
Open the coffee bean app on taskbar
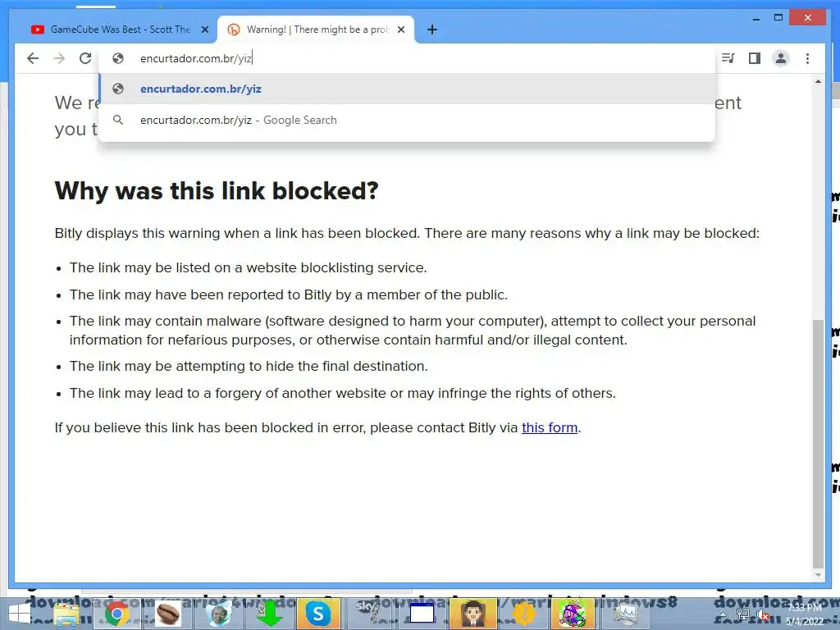pyautogui.click(x=167, y=614)
